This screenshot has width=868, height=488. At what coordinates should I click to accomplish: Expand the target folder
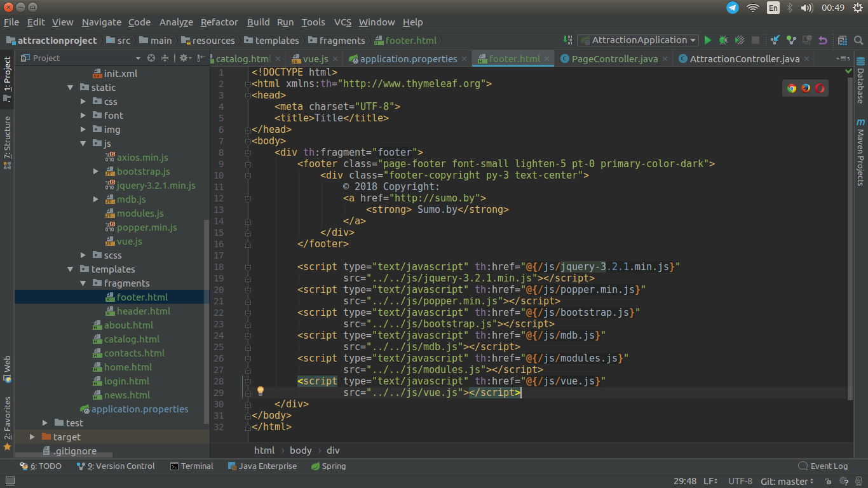[x=32, y=437]
